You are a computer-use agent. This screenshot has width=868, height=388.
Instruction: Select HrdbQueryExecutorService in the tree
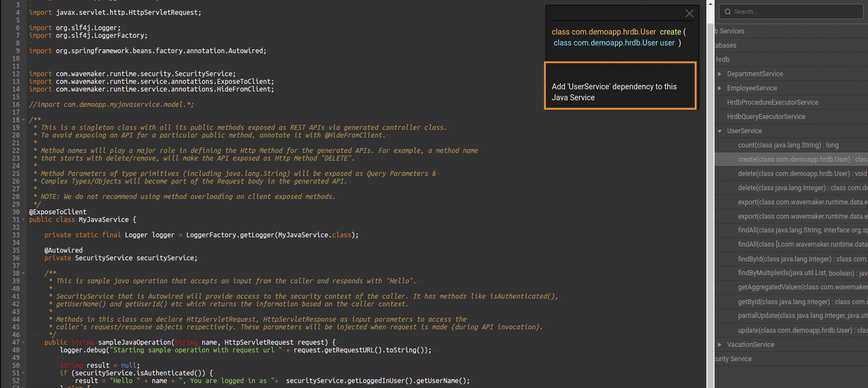[766, 117]
